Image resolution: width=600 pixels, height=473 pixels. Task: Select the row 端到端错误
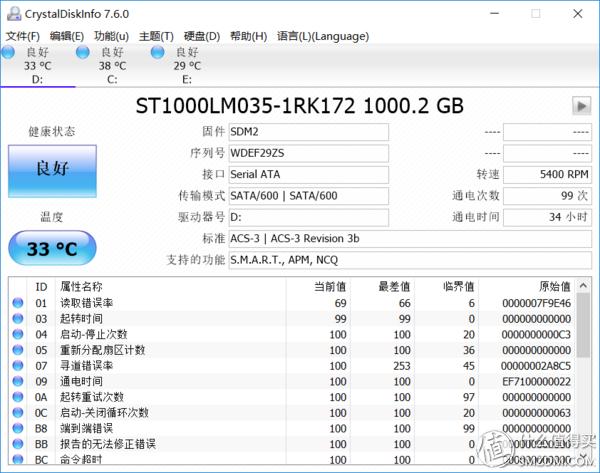coord(292,429)
